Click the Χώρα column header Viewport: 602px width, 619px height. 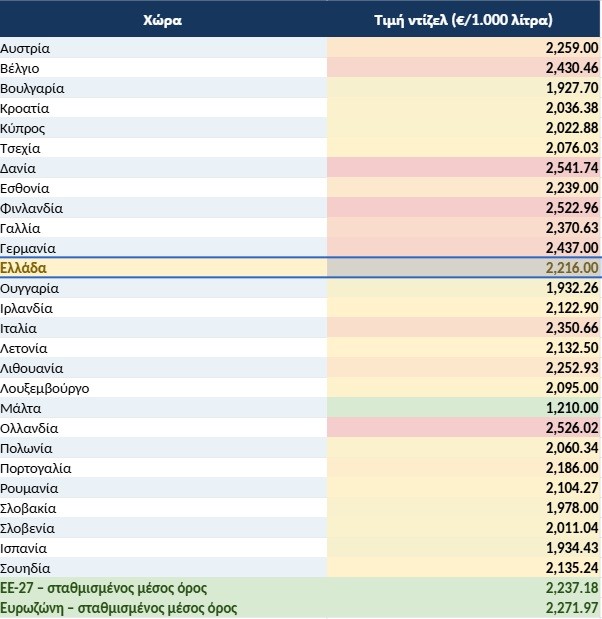163,20
